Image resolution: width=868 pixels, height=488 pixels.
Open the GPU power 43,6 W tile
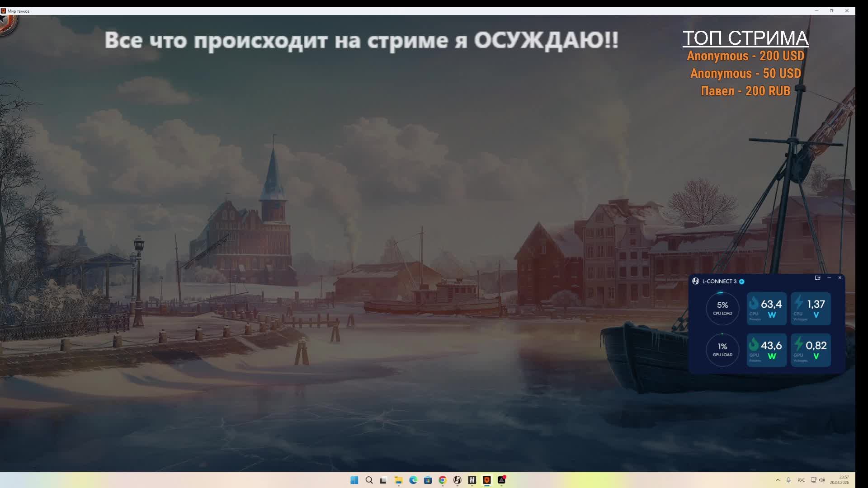[x=767, y=350]
